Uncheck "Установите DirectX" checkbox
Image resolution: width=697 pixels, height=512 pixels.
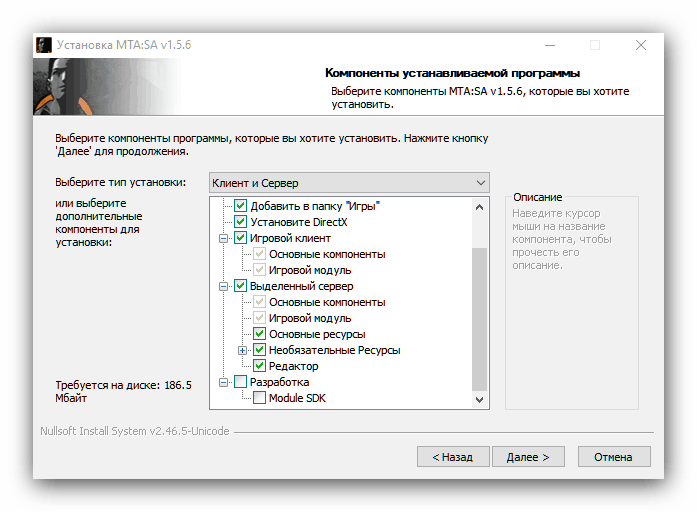point(240,222)
